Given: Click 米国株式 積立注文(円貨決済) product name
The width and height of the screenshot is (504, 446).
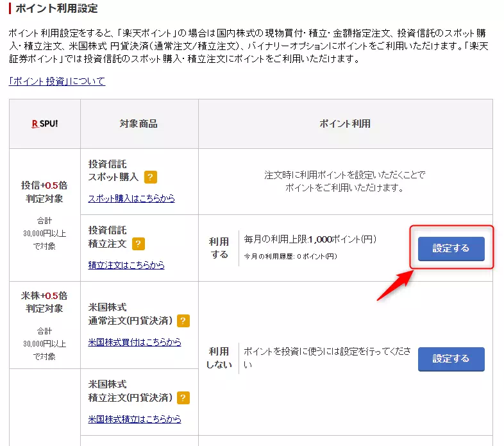Looking at the screenshot, I should (130, 391).
